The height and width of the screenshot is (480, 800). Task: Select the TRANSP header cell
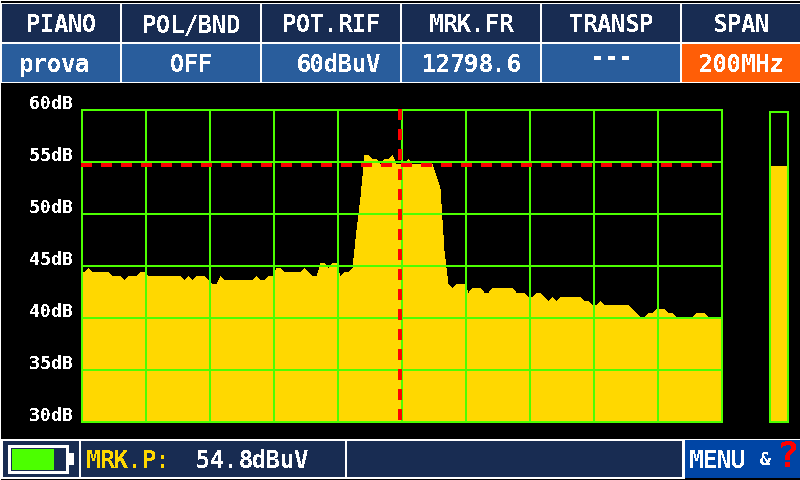[611, 23]
